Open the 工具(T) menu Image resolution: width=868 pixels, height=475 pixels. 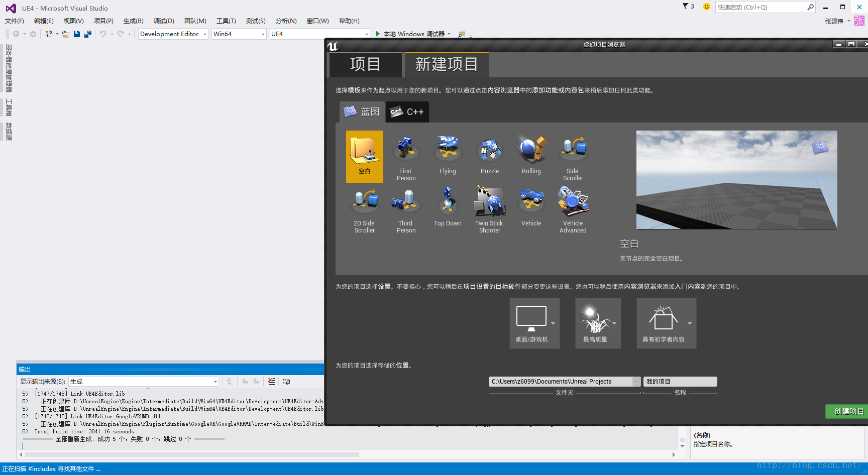(226, 21)
